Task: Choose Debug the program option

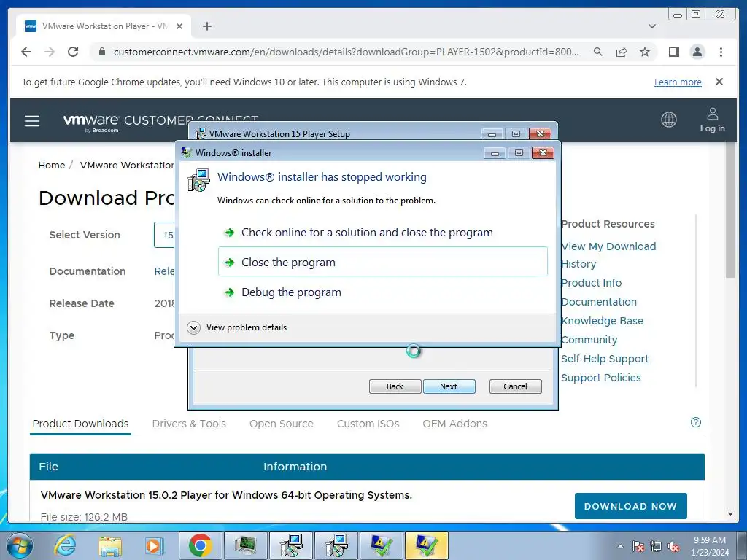Action: click(x=383, y=292)
